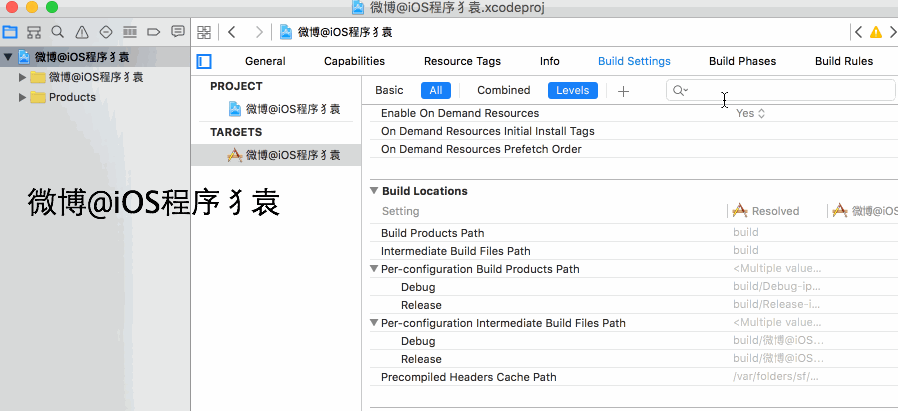Switch filter to All build settings
The height and width of the screenshot is (411, 898).
(435, 90)
